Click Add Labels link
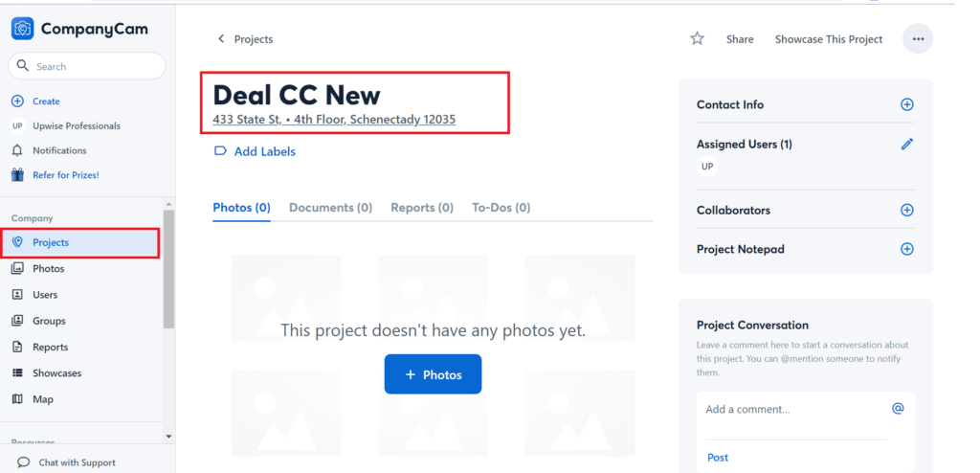The image size is (980, 473). [x=255, y=151]
